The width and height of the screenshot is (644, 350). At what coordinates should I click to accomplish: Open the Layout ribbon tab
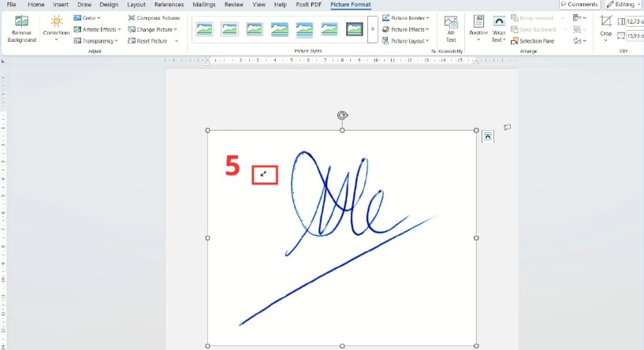pos(136,5)
